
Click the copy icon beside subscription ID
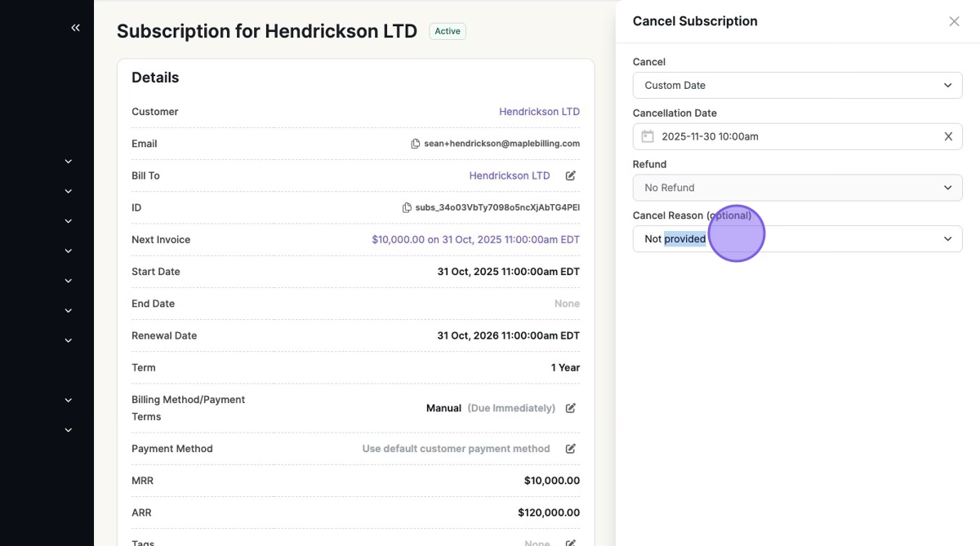click(x=407, y=208)
